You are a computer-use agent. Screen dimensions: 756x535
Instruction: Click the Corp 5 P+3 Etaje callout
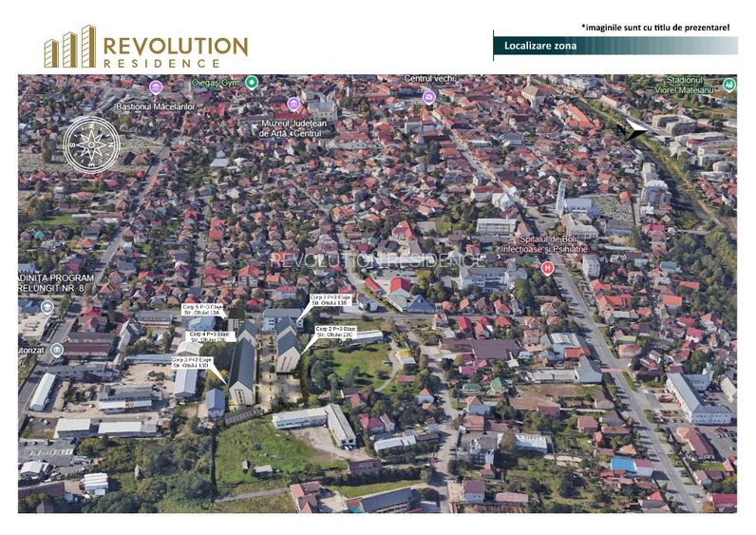(203, 311)
